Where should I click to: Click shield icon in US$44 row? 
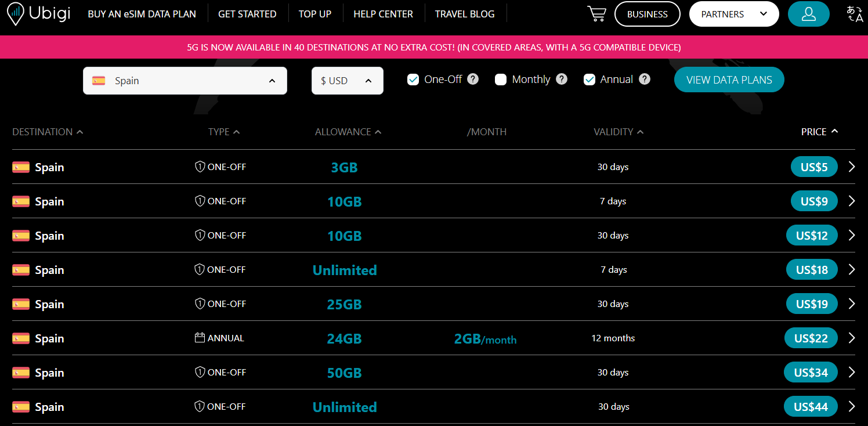pos(200,407)
